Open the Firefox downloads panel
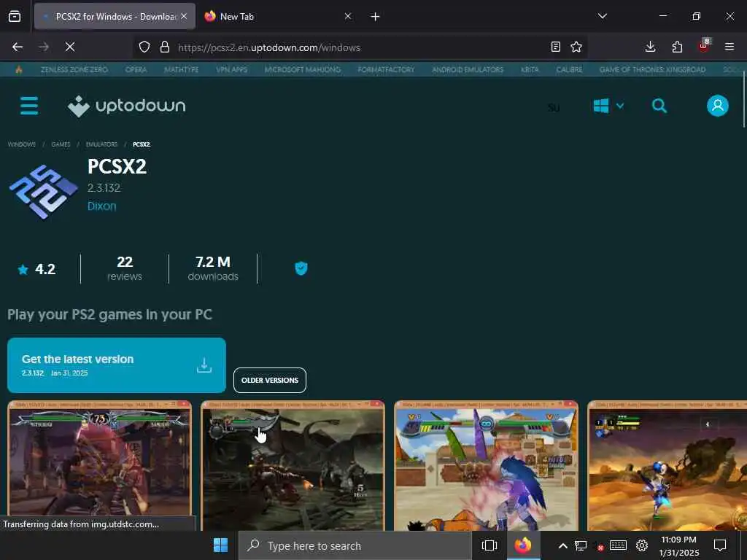747x560 pixels. pos(650,47)
